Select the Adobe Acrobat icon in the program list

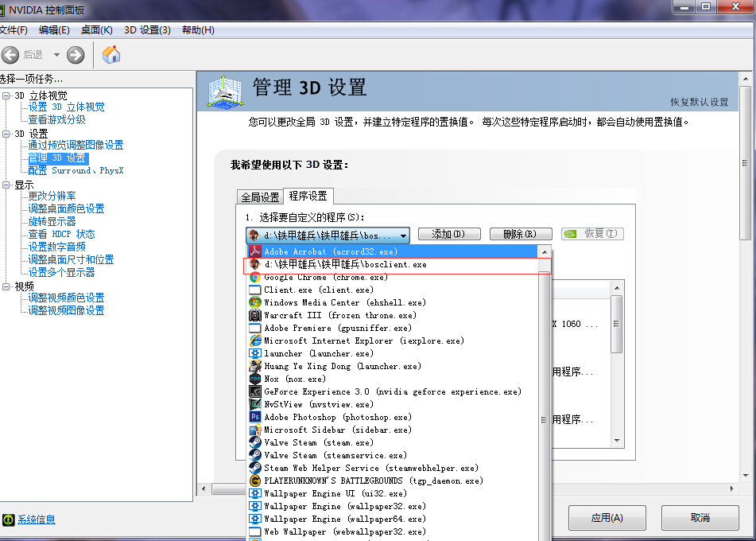[x=255, y=251]
